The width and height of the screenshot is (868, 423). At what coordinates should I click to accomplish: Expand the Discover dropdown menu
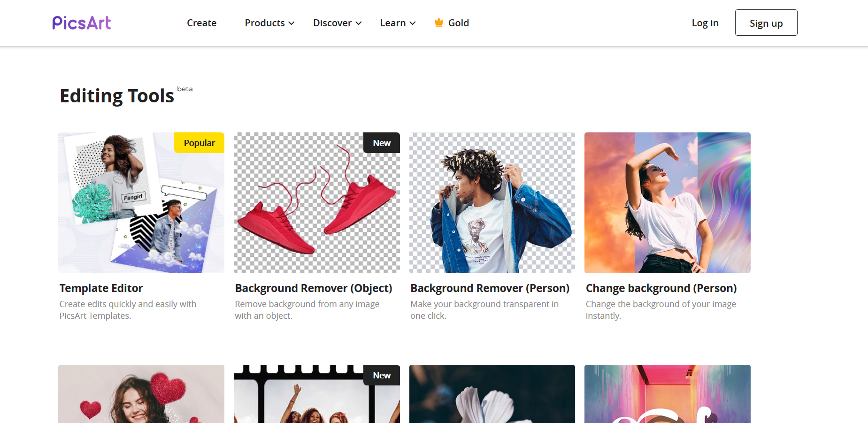(x=337, y=23)
